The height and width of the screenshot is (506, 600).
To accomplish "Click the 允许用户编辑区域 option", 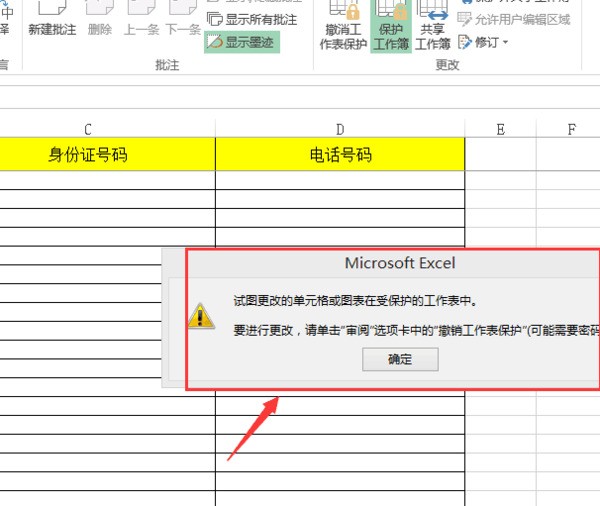I will (514, 19).
